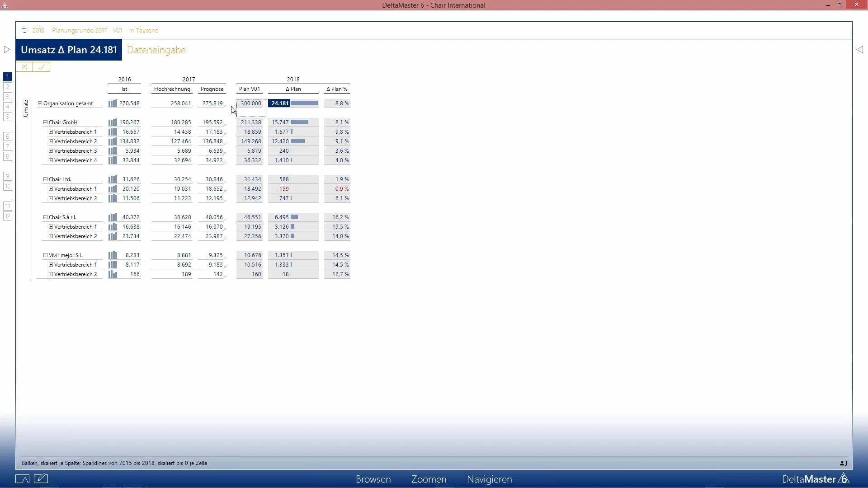Screen dimensions: 868x488
Task: Confirm data entry with the checkmark button
Action: point(42,67)
